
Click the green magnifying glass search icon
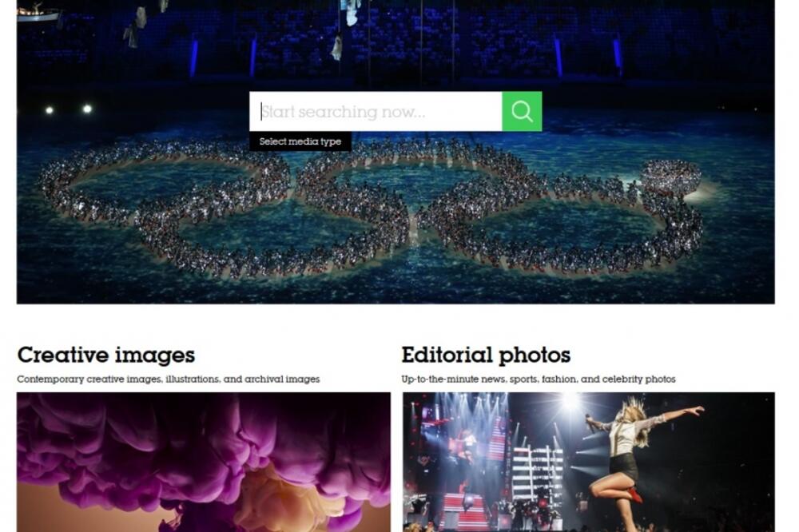click(x=522, y=111)
